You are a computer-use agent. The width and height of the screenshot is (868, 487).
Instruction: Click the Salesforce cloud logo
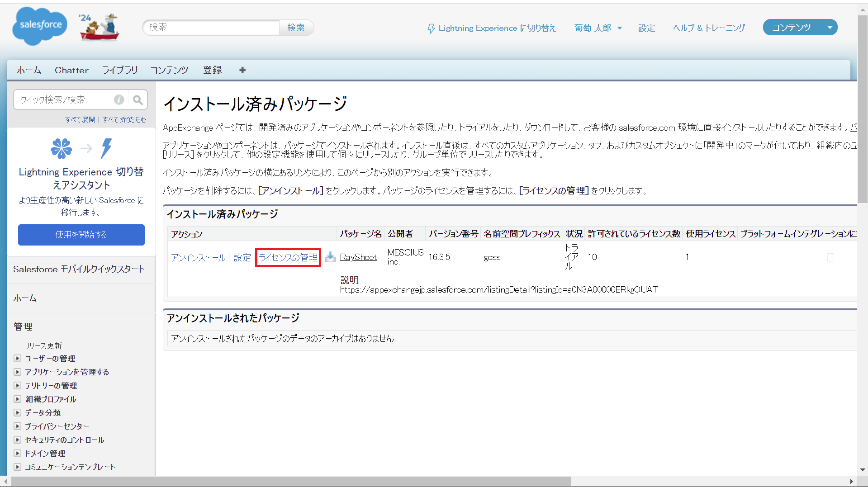pyautogui.click(x=40, y=26)
